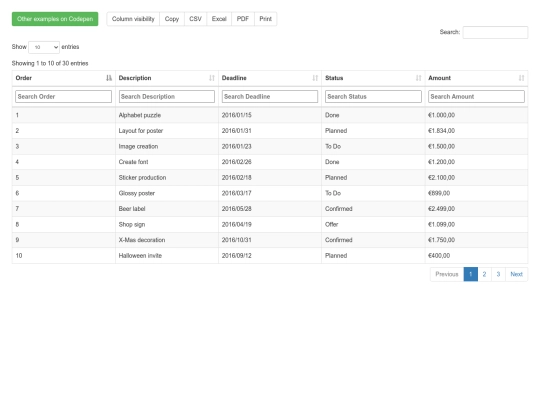Export table as PDF
This screenshot has width=540, height=405.
coord(243,19)
